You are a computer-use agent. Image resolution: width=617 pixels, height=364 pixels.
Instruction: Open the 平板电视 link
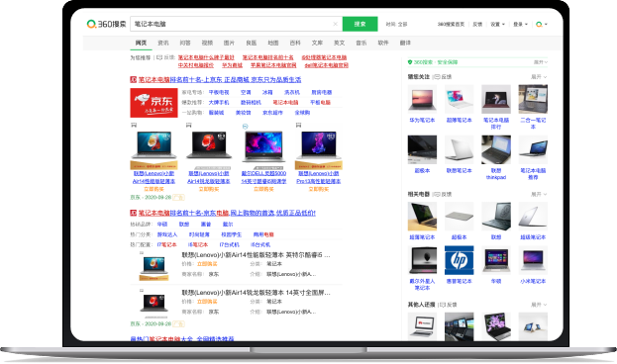click(x=219, y=92)
